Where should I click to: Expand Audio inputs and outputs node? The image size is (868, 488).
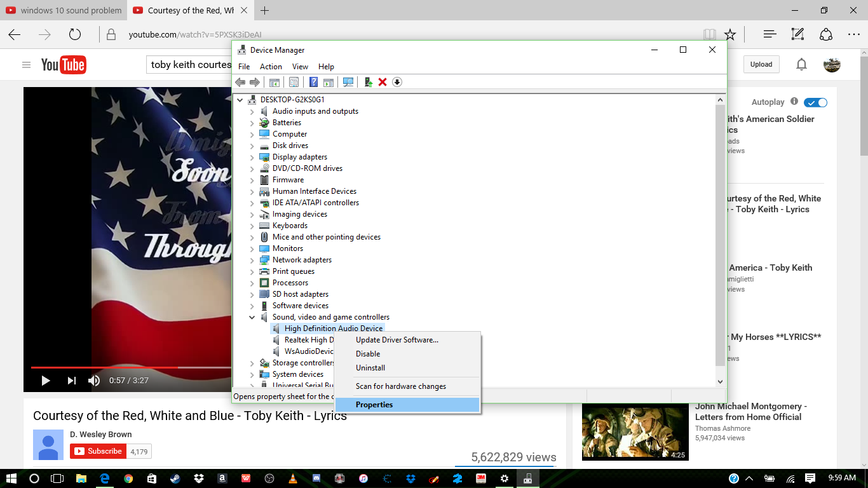coord(252,111)
